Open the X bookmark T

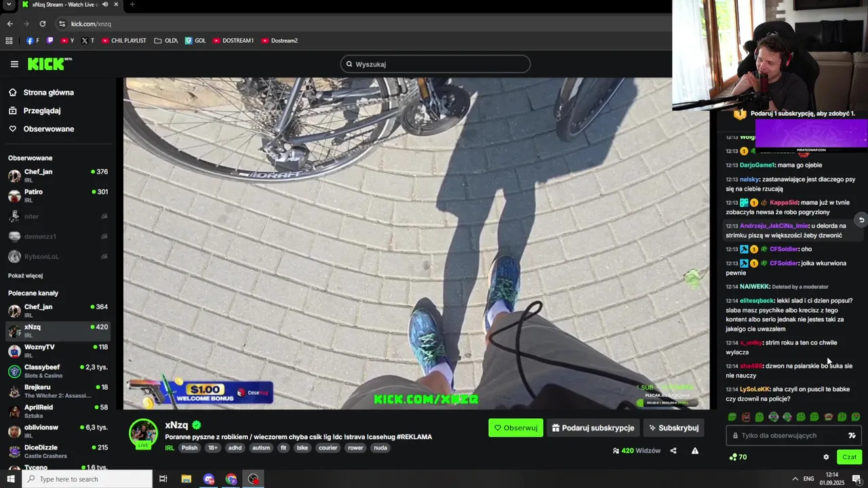87,41
